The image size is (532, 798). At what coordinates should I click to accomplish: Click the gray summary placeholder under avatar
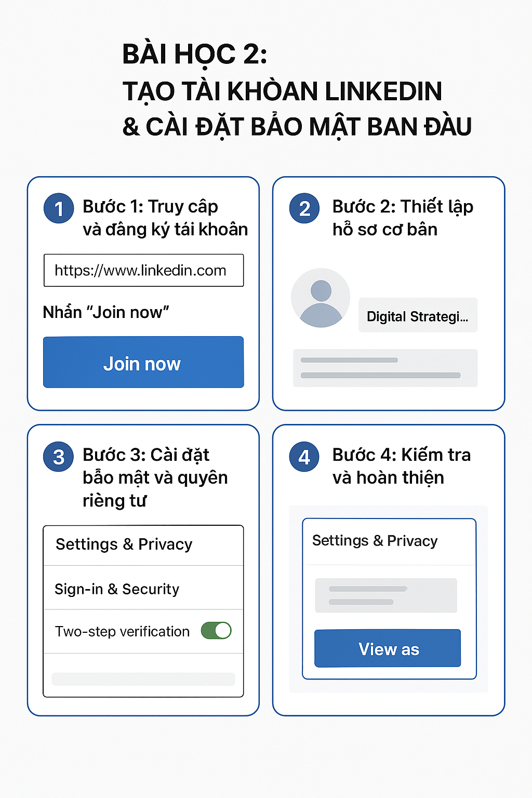(x=385, y=368)
